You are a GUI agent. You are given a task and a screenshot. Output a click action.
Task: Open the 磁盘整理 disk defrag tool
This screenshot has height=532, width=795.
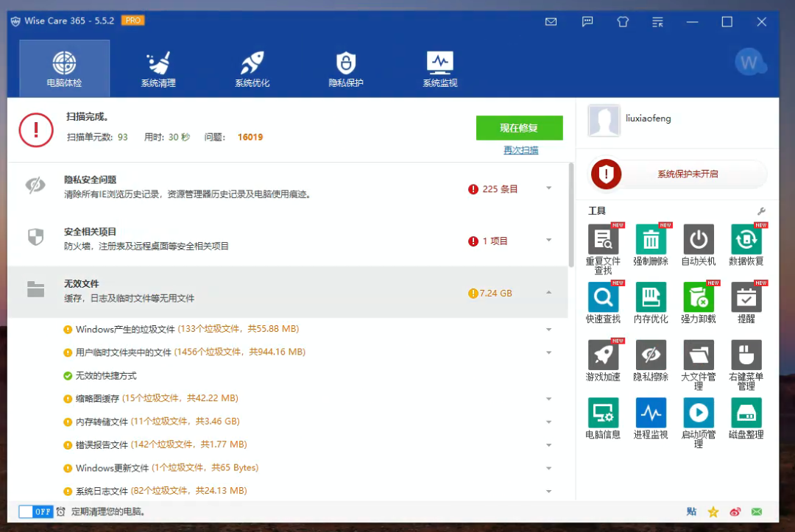[746, 418]
